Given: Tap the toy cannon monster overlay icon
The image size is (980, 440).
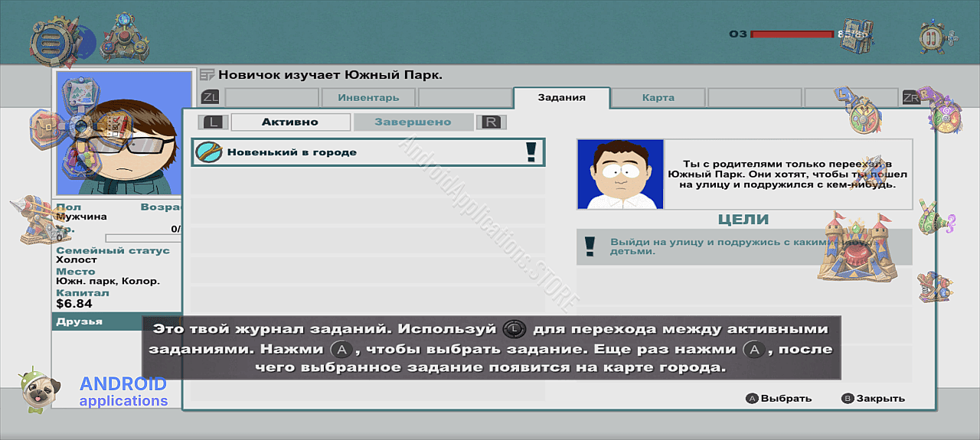Looking at the screenshot, I should click(x=935, y=288).
